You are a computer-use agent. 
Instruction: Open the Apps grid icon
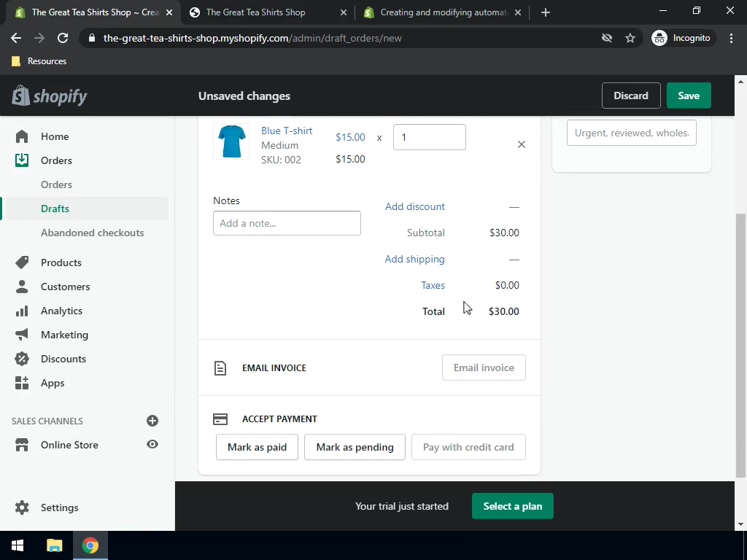pos(22,383)
